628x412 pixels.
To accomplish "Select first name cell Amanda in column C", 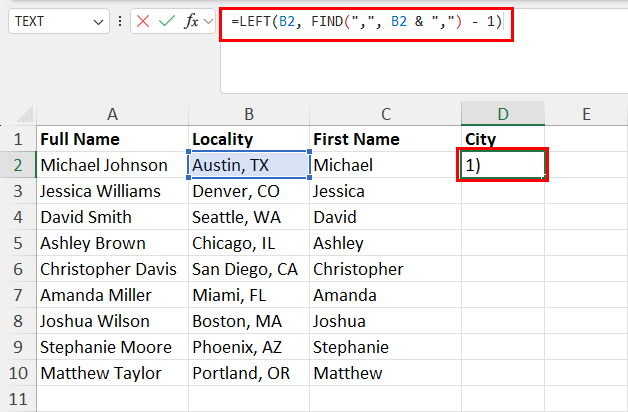I will (385, 295).
